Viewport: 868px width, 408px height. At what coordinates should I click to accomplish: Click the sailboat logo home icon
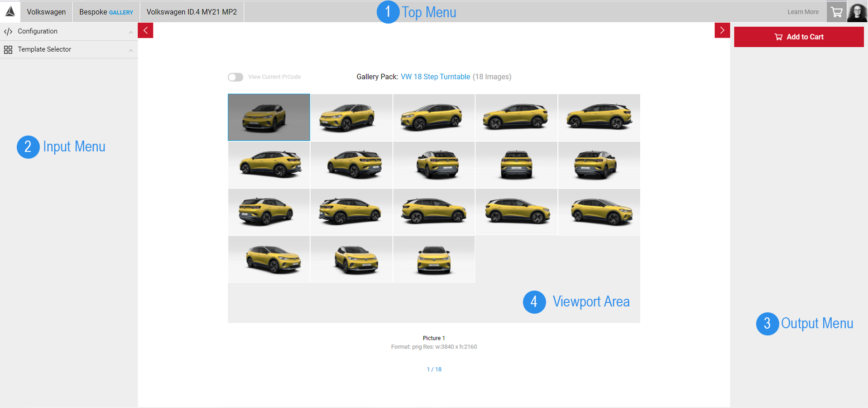coord(10,12)
